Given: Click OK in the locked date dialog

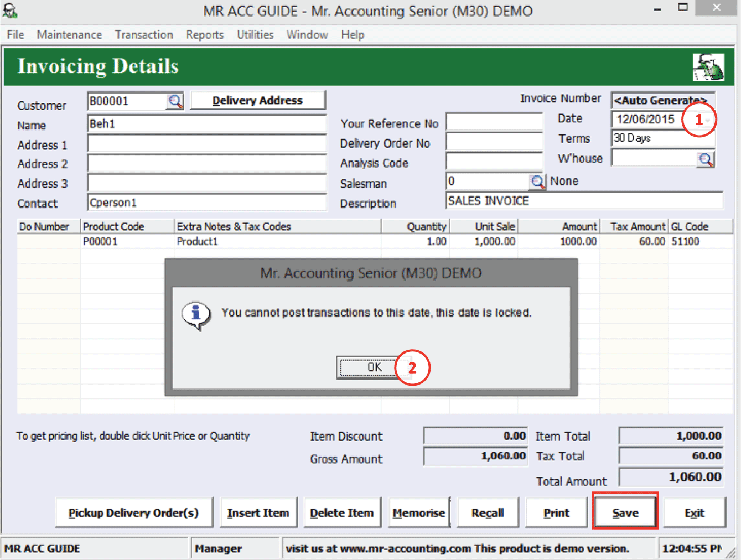Looking at the screenshot, I should [x=375, y=367].
